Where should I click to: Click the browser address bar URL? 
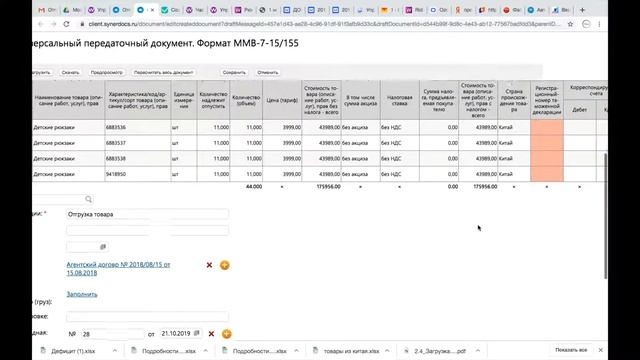click(324, 24)
